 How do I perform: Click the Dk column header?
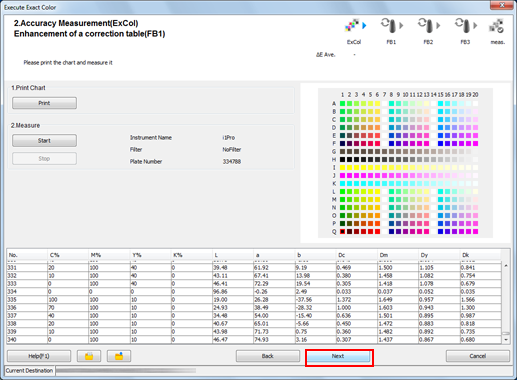[x=480, y=255]
